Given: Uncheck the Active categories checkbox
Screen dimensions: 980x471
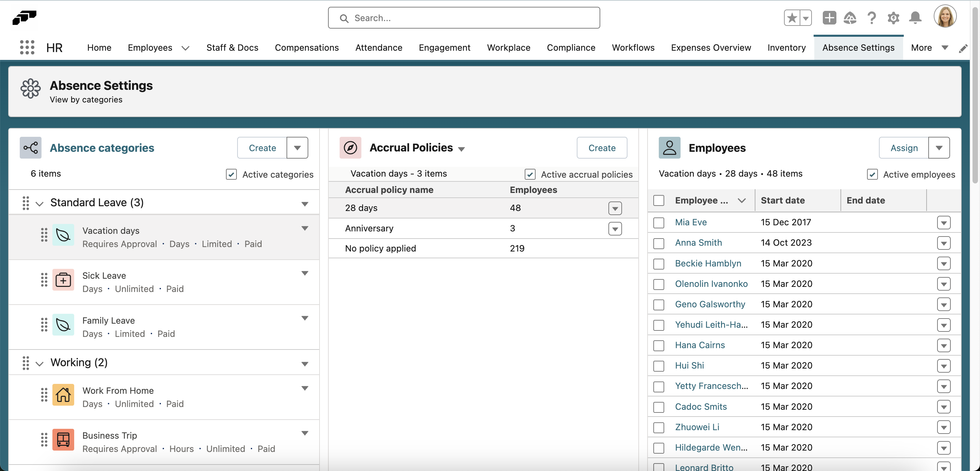Looking at the screenshot, I should click(x=231, y=174).
